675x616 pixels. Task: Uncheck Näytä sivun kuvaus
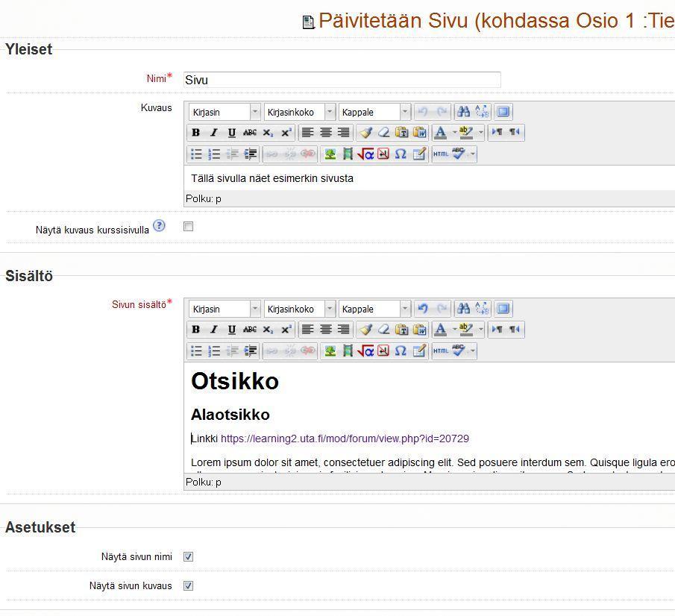tap(188, 585)
